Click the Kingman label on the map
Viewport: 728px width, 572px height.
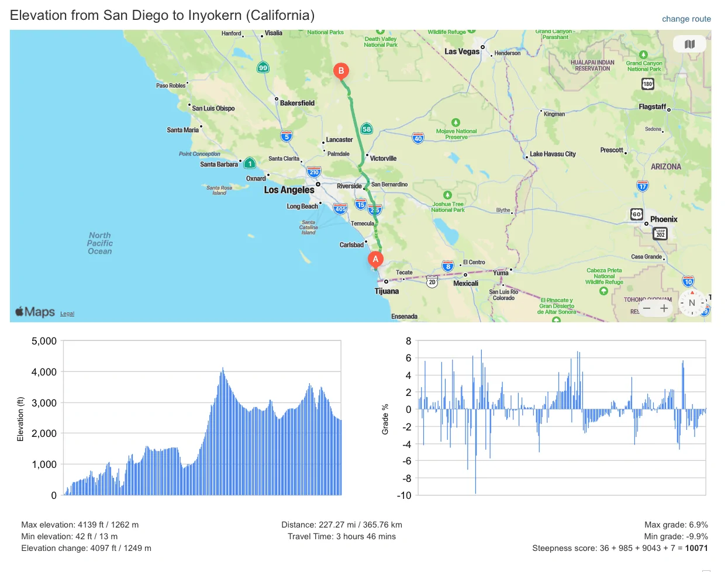click(x=554, y=114)
